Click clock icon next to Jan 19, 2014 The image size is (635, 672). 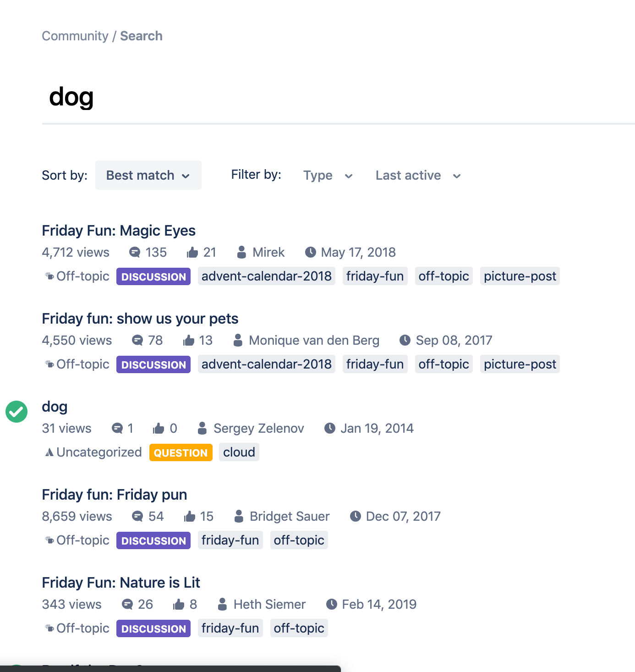(x=330, y=428)
